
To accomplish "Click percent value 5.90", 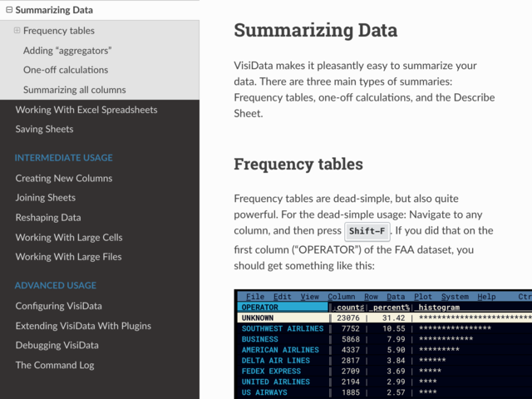I will point(396,350).
